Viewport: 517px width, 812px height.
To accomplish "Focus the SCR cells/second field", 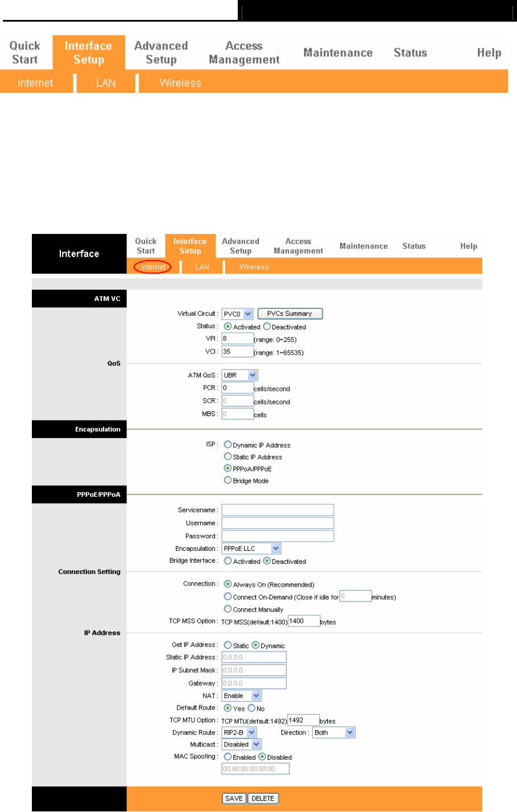I will [238, 401].
